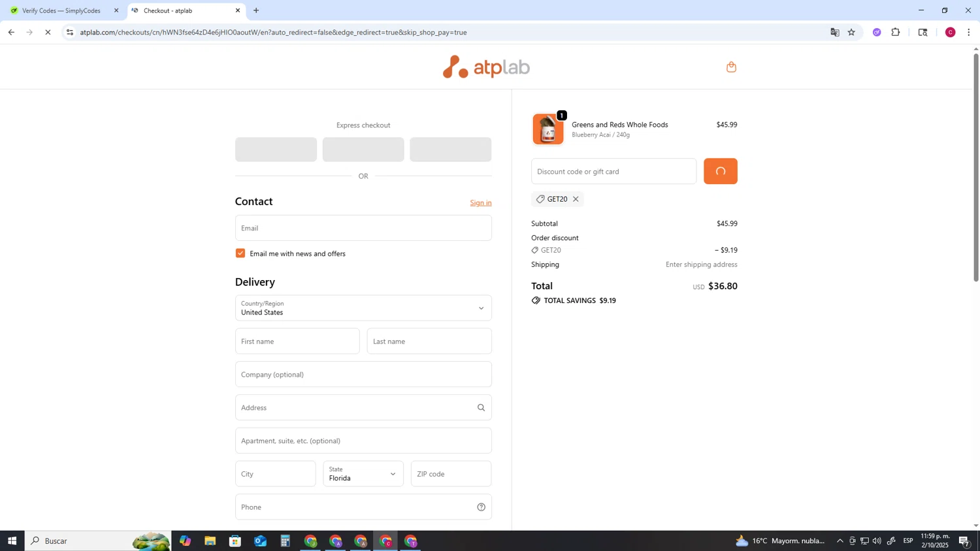Click the atplab logo

pos(486,67)
